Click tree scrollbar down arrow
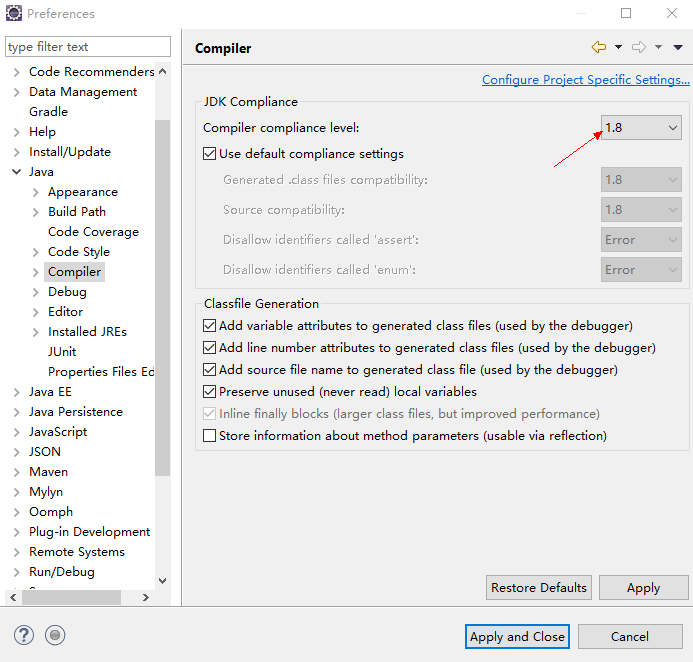This screenshot has height=662, width=693. [163, 581]
